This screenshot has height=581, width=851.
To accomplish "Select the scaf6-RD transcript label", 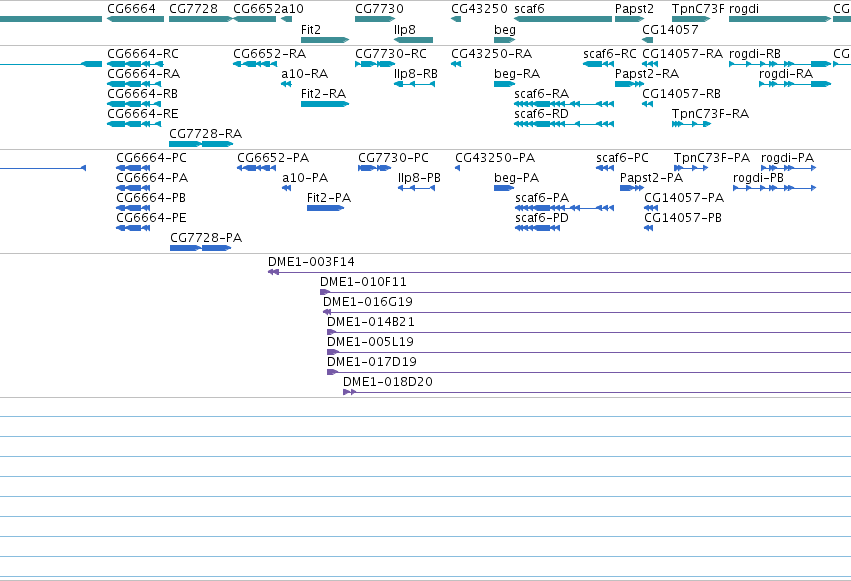I will 542,113.
